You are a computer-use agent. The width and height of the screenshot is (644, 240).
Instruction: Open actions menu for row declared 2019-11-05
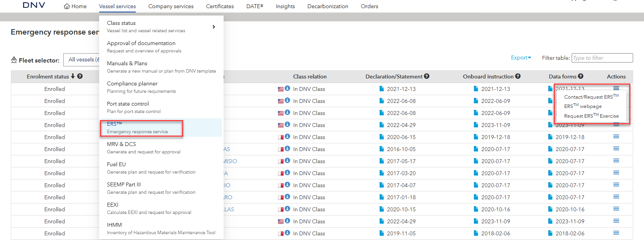pyautogui.click(x=616, y=233)
